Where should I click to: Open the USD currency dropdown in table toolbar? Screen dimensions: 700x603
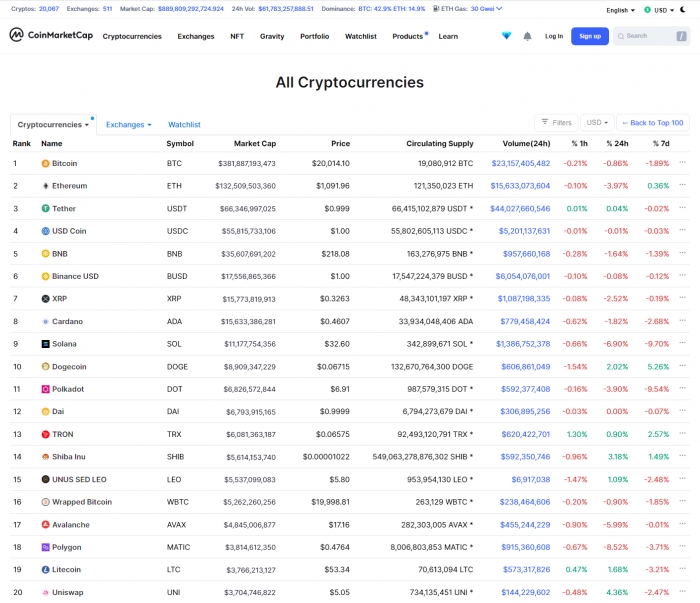pos(597,123)
